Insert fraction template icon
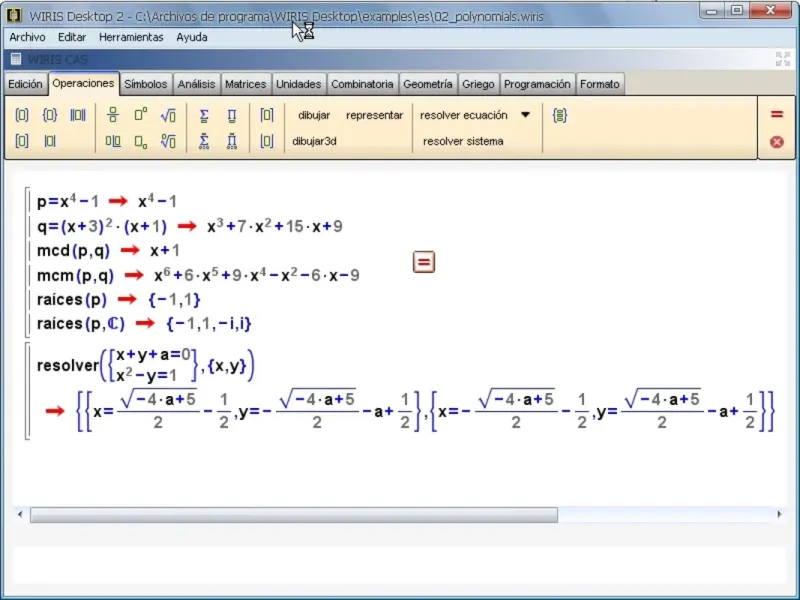800x600 pixels. [113, 115]
